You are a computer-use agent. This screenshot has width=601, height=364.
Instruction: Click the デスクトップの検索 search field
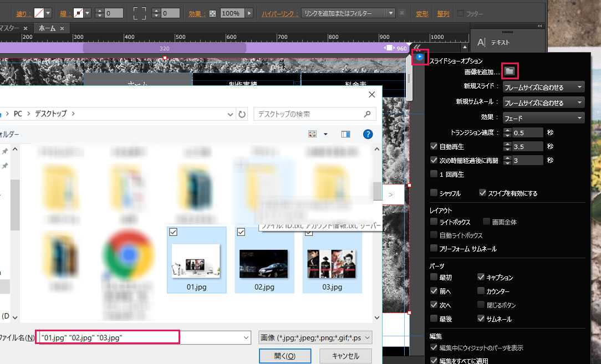[x=314, y=114]
